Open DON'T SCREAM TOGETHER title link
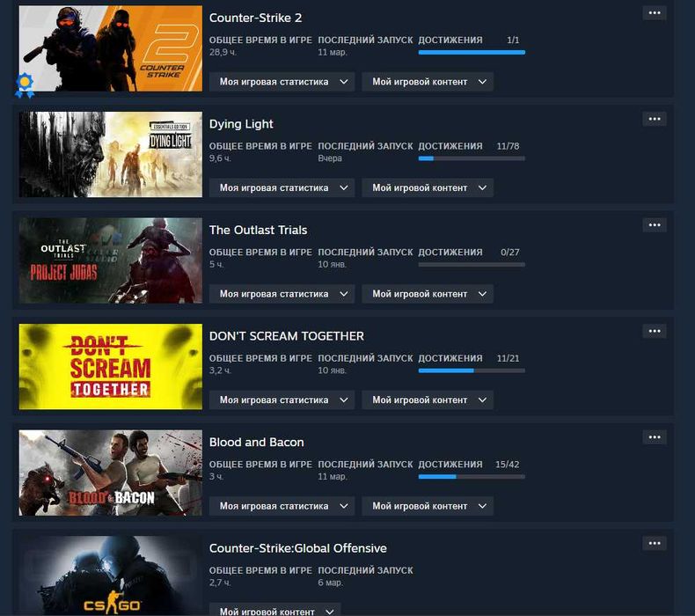This screenshot has height=616, width=695. 286,336
